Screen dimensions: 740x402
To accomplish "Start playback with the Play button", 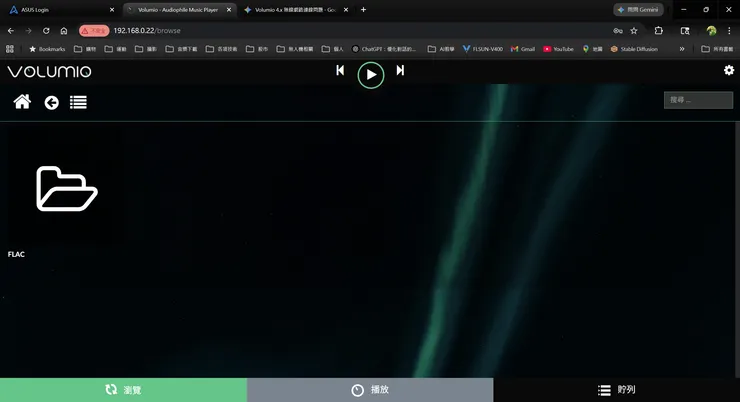I will [x=371, y=75].
